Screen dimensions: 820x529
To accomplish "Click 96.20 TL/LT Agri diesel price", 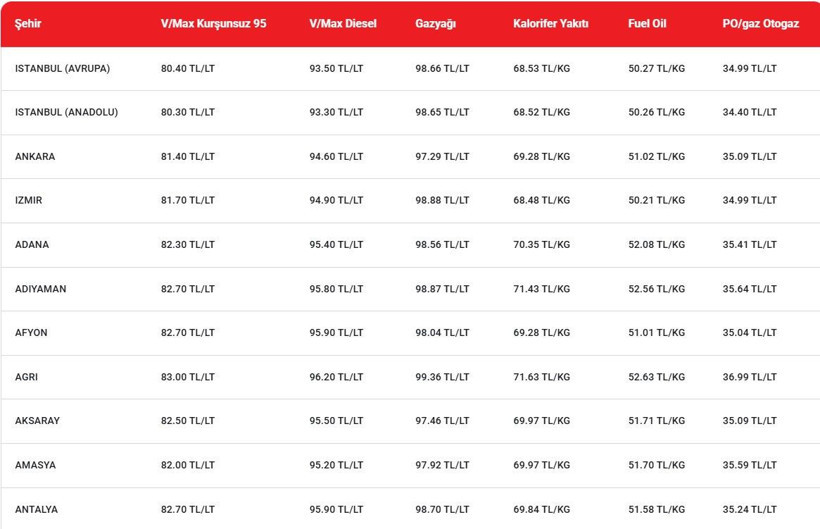I will click(336, 377).
